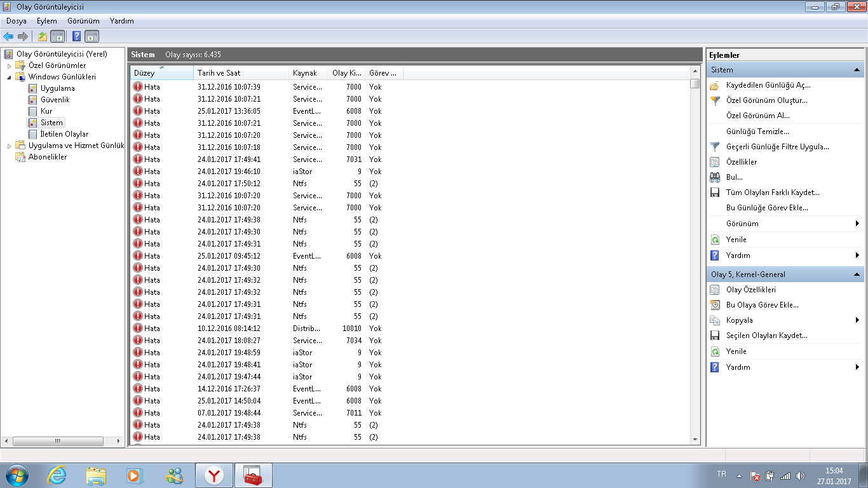Click Bu Günlüğe Görev Ekle action
Image resolution: width=868 pixels, height=488 pixels.
pyautogui.click(x=767, y=208)
